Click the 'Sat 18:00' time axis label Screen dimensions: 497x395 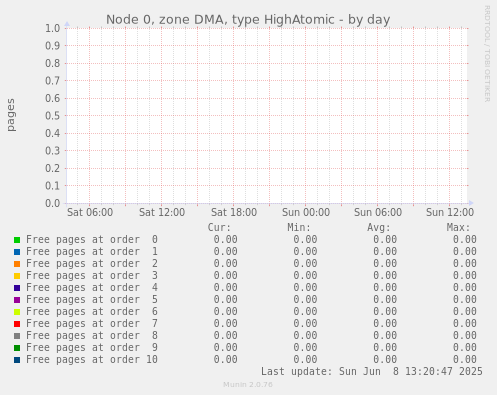(x=234, y=212)
